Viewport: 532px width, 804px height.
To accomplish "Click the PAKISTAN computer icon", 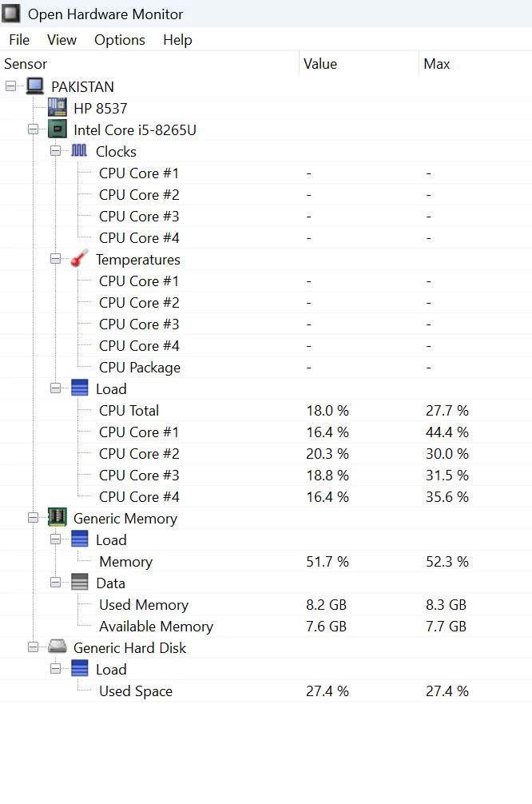I will (x=34, y=86).
